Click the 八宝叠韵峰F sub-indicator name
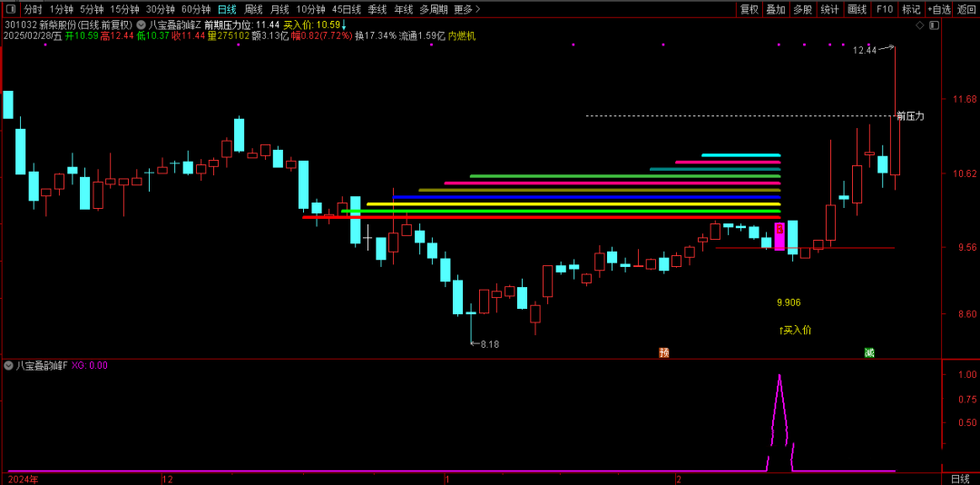980x485 pixels. (41, 365)
